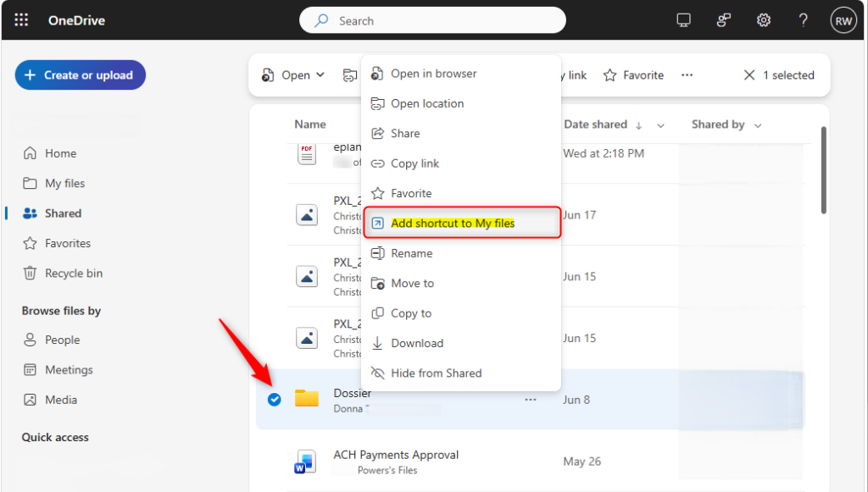
Task: Open Dossier row ellipsis menu
Action: (x=531, y=399)
